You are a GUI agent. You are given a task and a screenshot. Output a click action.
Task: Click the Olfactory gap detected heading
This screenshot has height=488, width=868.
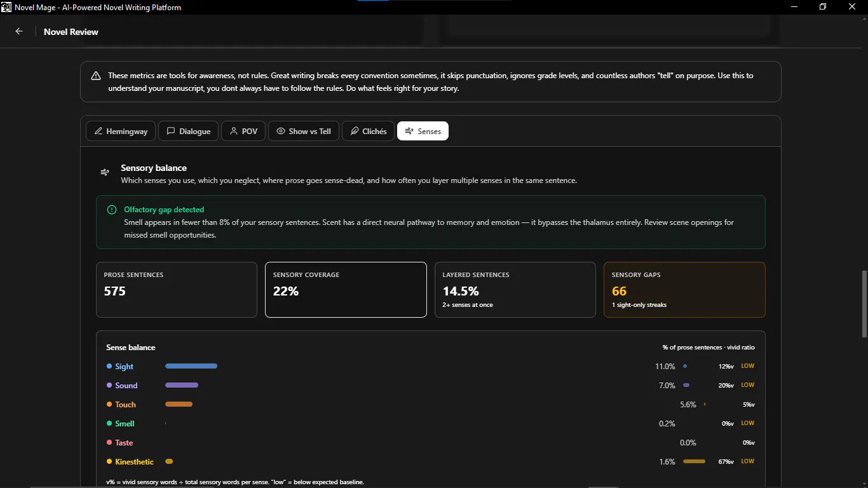164,210
